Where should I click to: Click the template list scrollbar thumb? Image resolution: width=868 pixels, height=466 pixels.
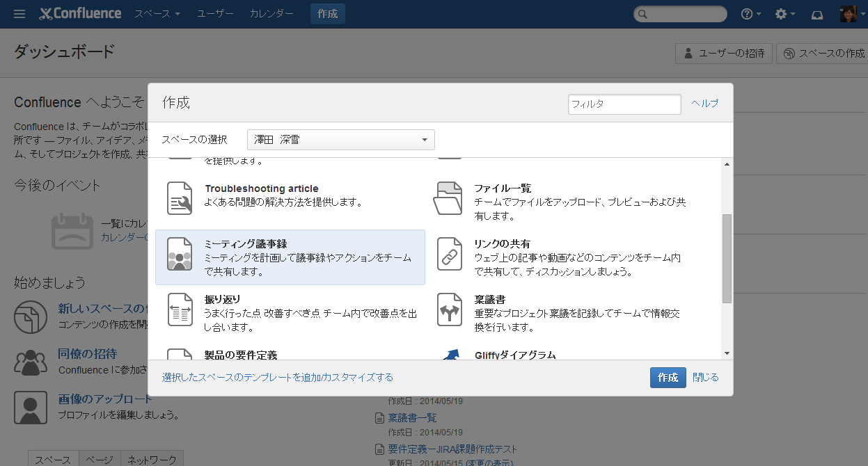tap(727, 259)
